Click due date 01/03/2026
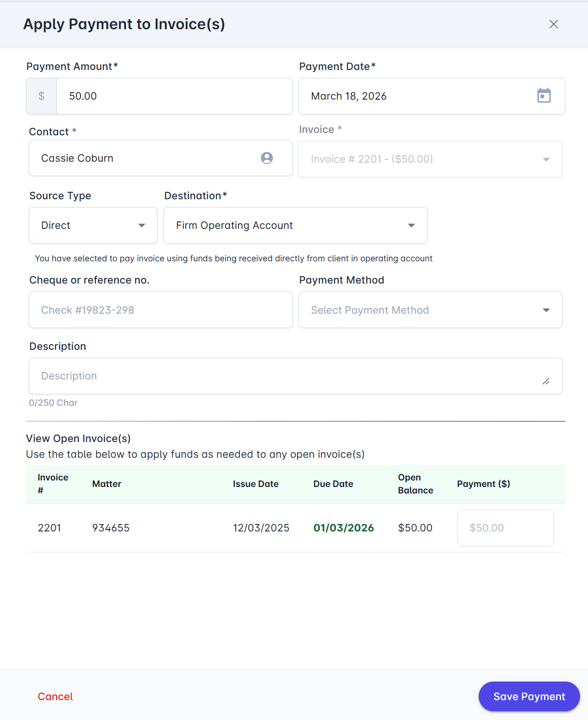 point(344,528)
